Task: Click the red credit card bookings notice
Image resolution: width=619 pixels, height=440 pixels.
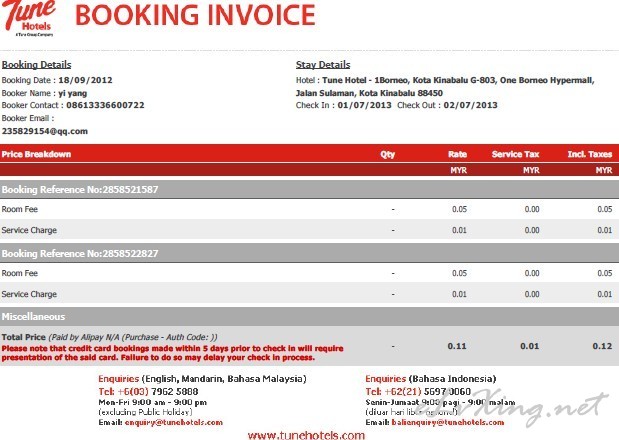Action: tap(173, 353)
